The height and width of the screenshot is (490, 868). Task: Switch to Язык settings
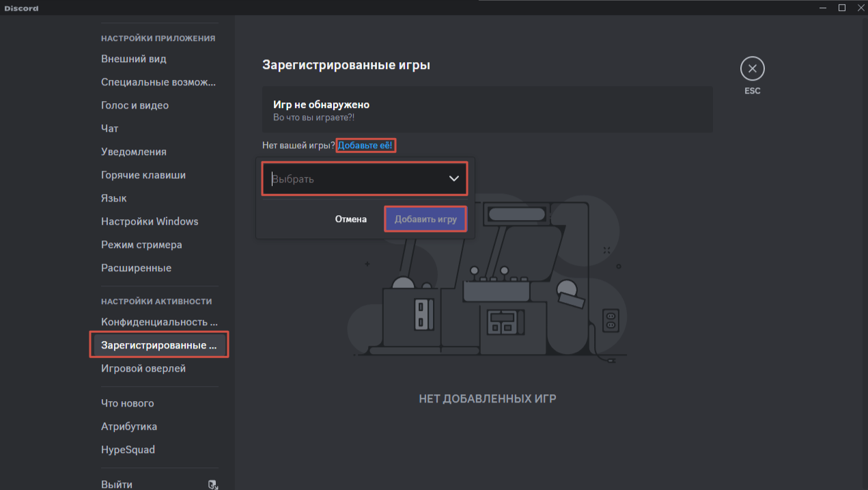tap(114, 198)
